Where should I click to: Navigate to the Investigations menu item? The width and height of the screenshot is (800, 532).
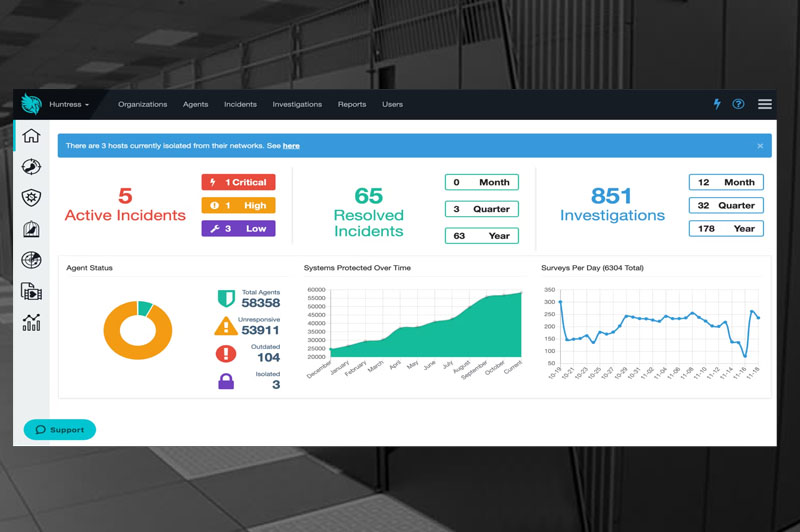tap(297, 104)
